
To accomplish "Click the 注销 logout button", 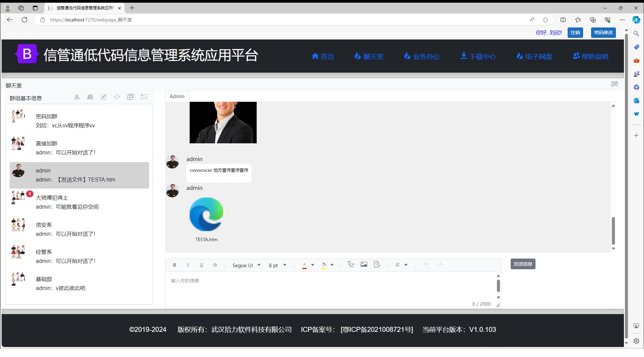I will (x=575, y=32).
